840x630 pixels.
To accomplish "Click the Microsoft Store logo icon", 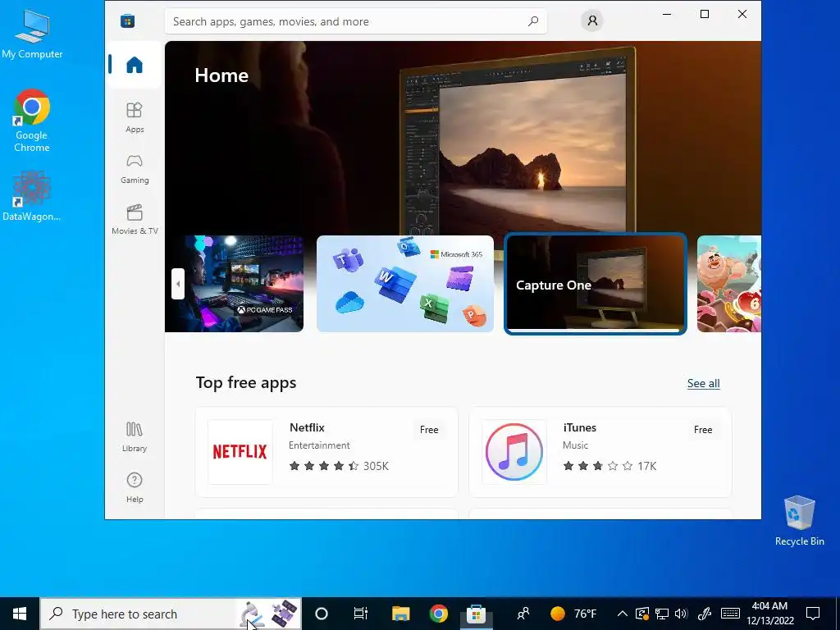I will pyautogui.click(x=127, y=21).
